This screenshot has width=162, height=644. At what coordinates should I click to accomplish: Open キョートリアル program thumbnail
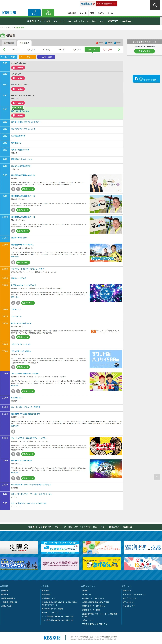[106, 446]
